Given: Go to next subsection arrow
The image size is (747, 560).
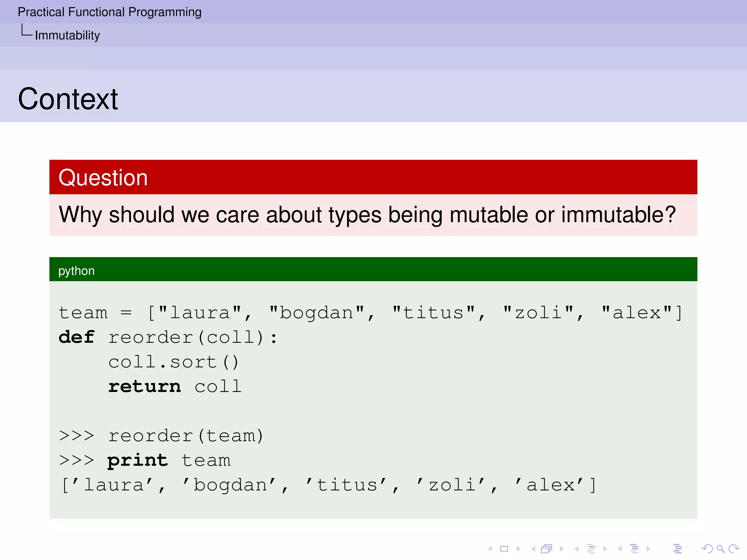Looking at the screenshot, I should (x=605, y=548).
